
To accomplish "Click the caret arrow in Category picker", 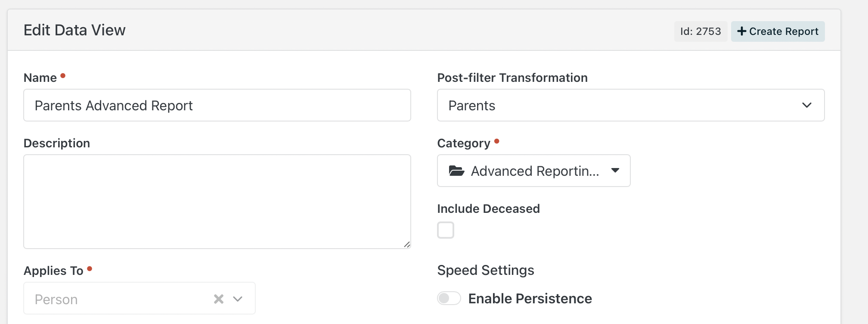I will click(x=615, y=171).
